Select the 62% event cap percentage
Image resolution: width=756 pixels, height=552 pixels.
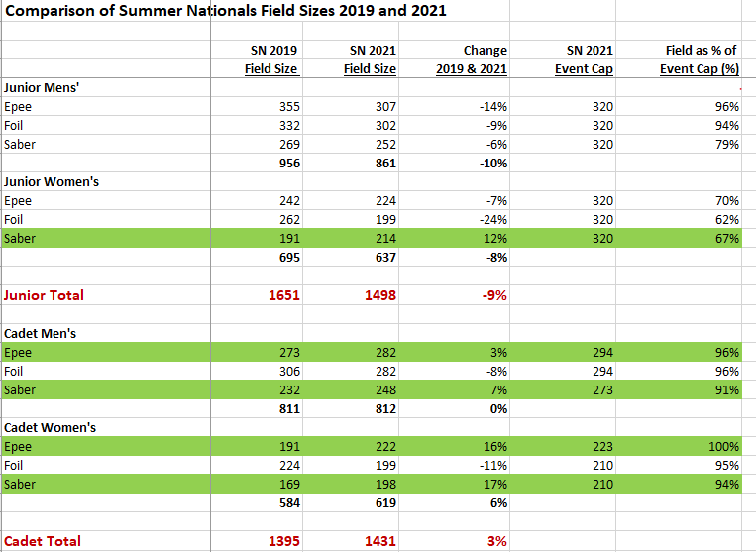pyautogui.click(x=727, y=219)
